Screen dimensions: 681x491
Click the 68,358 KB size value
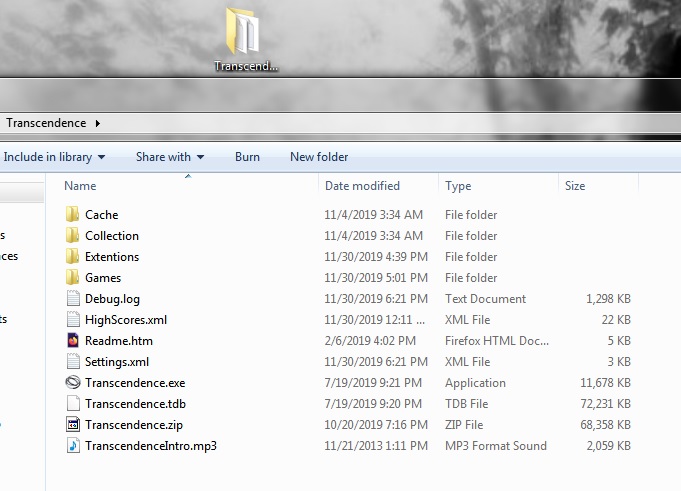605,425
